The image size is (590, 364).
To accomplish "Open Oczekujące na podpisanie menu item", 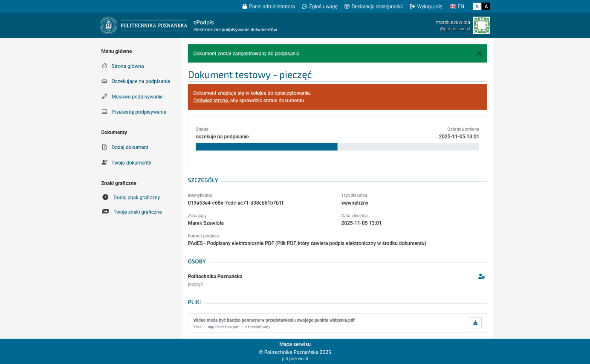I will tap(140, 81).
